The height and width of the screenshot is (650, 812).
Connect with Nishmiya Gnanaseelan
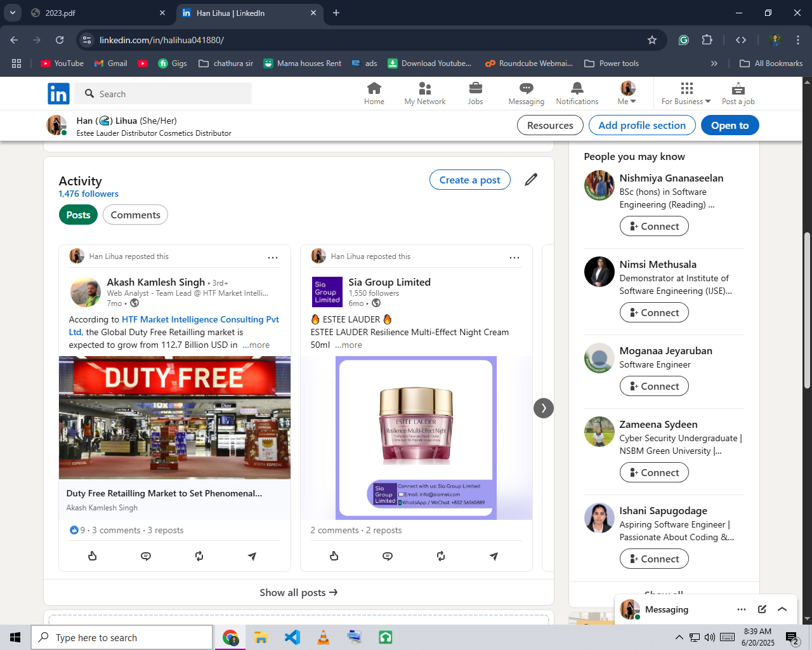[x=654, y=227]
